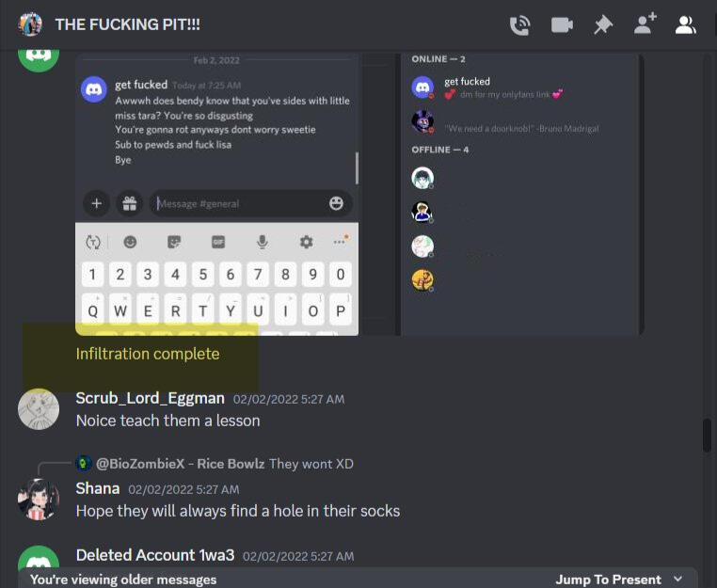
Task: Click the group title THE FUCKING PIT!!!
Action: 128,24
